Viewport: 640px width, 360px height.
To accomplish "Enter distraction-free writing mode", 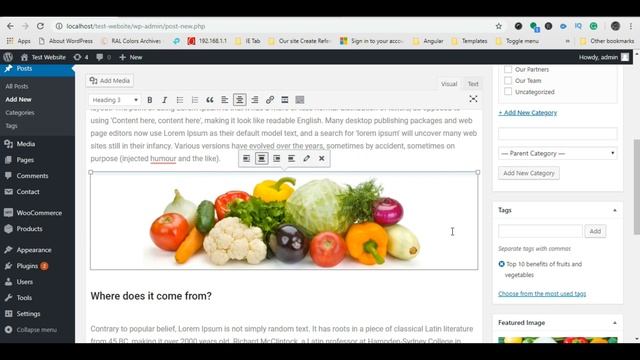I will click(x=473, y=99).
